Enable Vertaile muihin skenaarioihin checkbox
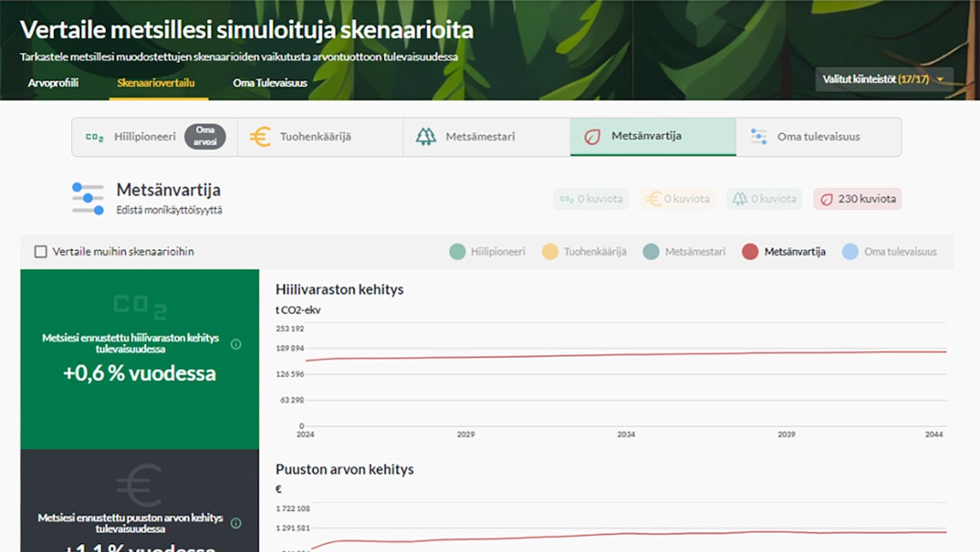This screenshot has height=552, width=980. click(41, 251)
